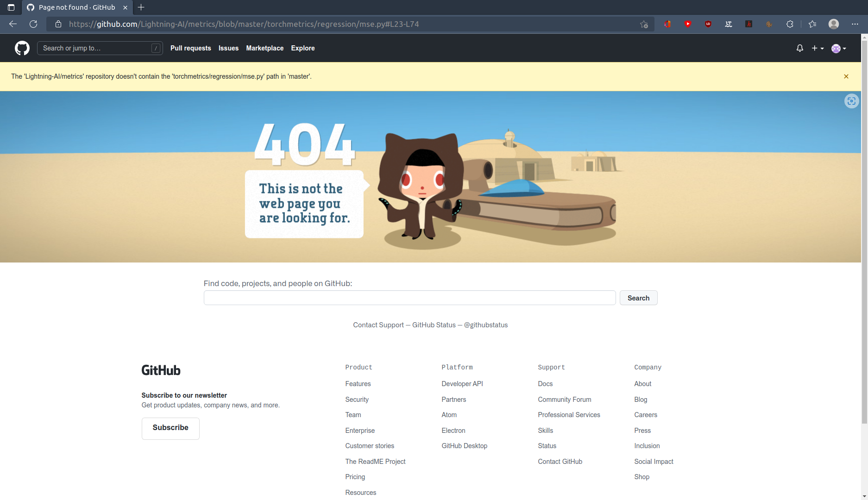Screen dimensions: 868x500
Task: Click the browser address bar URL
Action: (x=244, y=24)
